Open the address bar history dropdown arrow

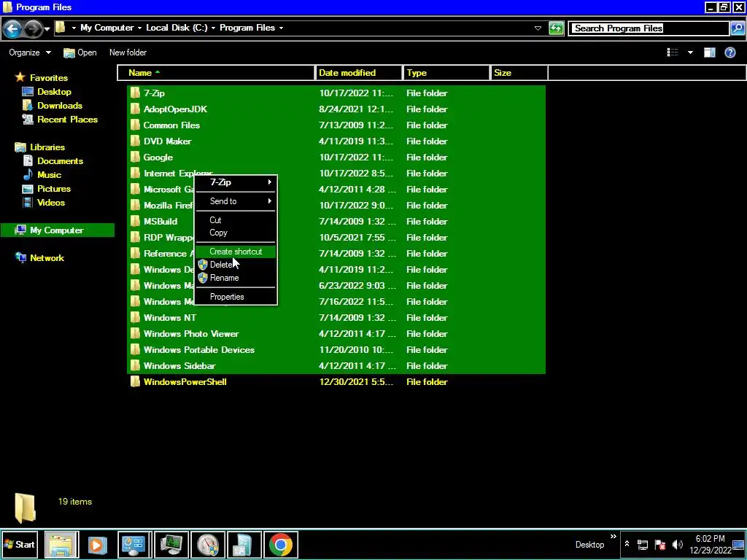coord(538,28)
